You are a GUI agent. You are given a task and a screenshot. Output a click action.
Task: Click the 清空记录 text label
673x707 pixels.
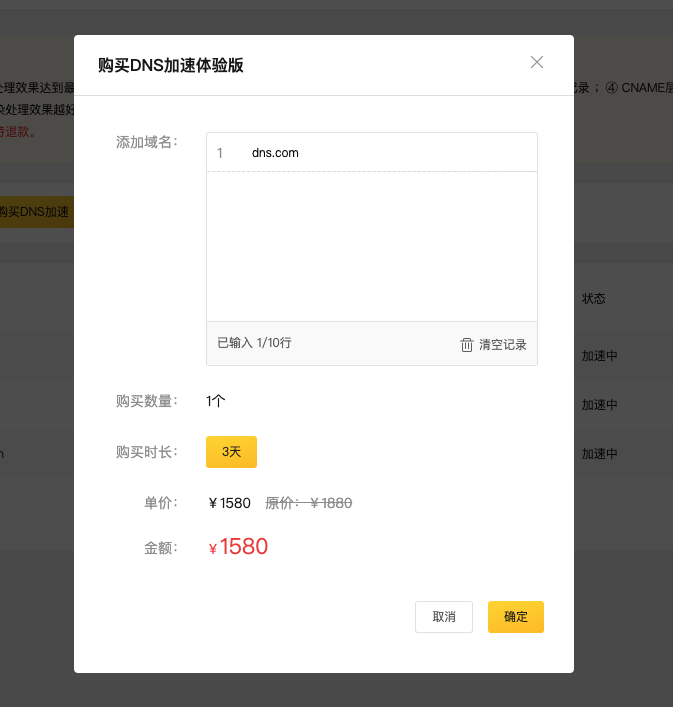(x=502, y=344)
